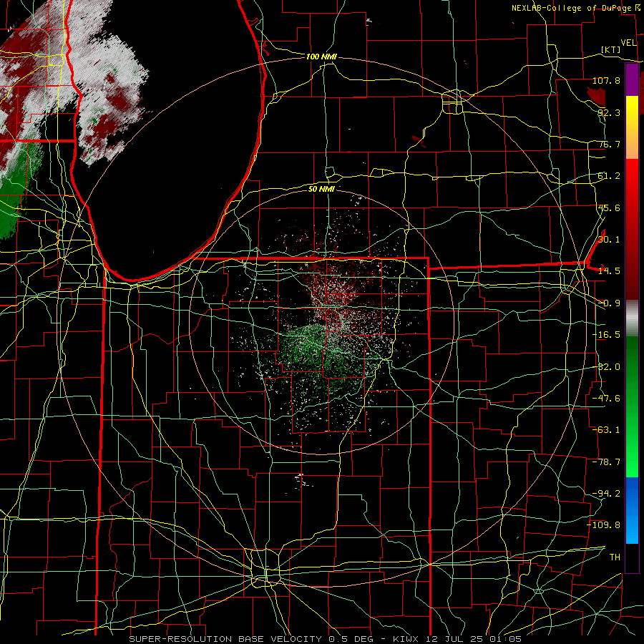Click the 107.8 velocity scale value
This screenshot has height=644, width=644.
(606, 80)
